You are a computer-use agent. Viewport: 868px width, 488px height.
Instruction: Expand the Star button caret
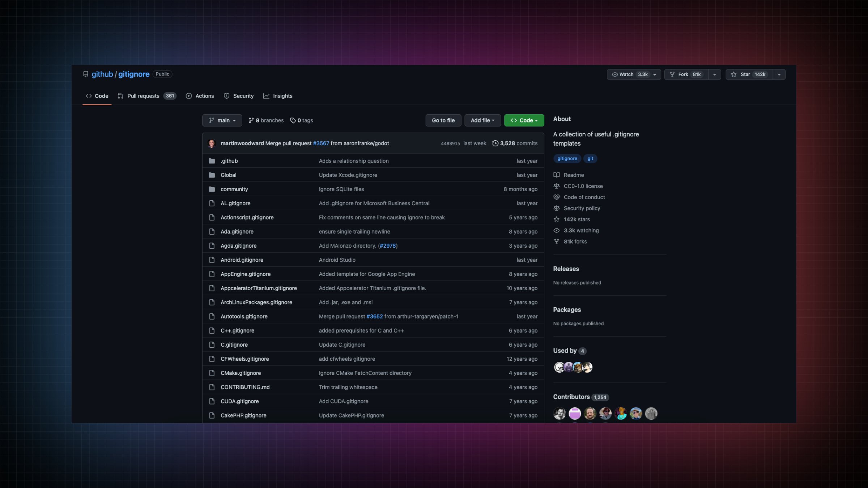[x=779, y=74]
